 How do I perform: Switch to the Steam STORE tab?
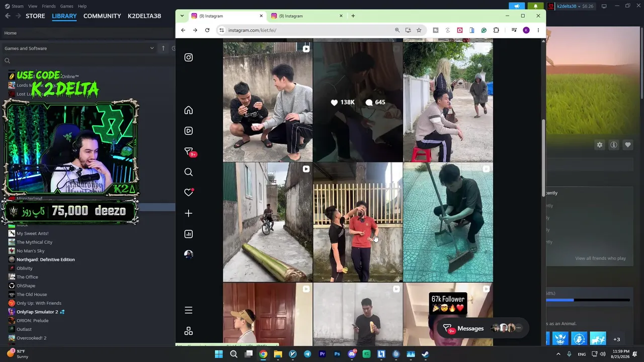point(35,16)
